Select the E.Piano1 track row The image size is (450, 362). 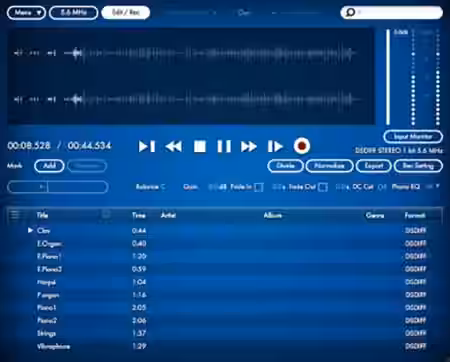coord(225,256)
